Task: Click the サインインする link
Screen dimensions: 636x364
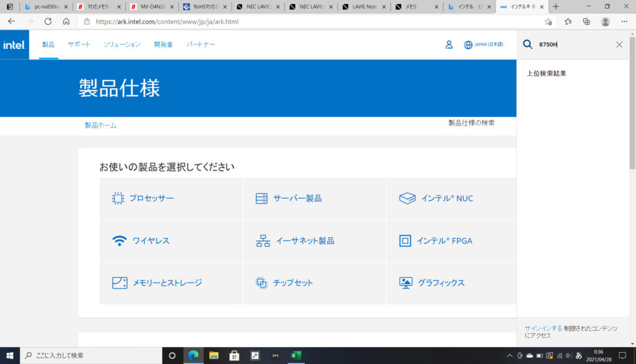Action: [543, 328]
